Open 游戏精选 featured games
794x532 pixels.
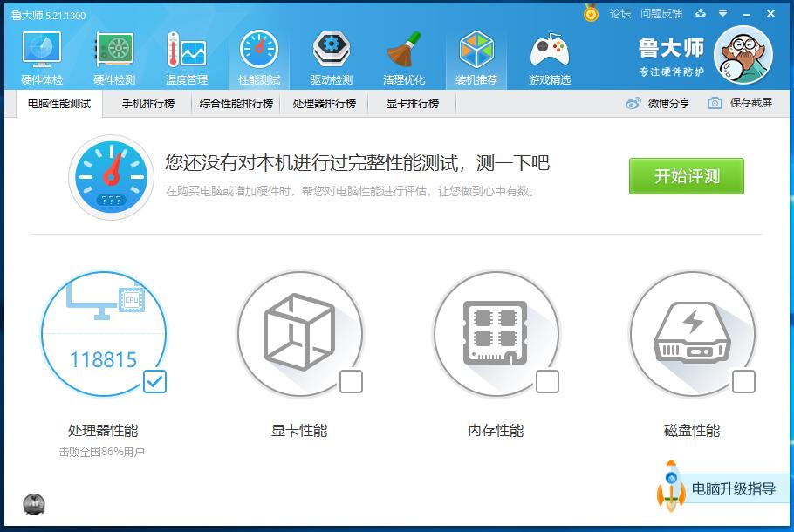coord(549,54)
